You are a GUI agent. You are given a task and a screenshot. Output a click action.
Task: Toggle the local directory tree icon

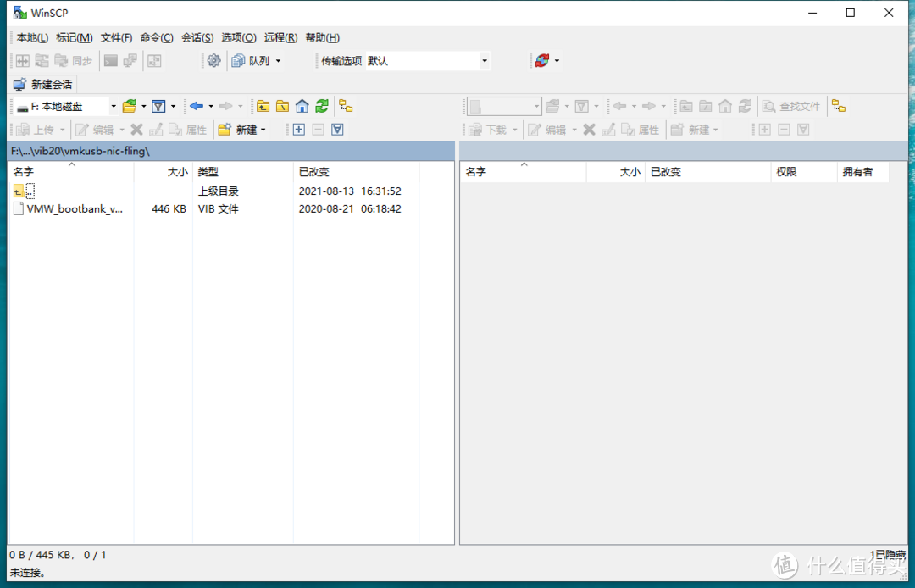[346, 106]
